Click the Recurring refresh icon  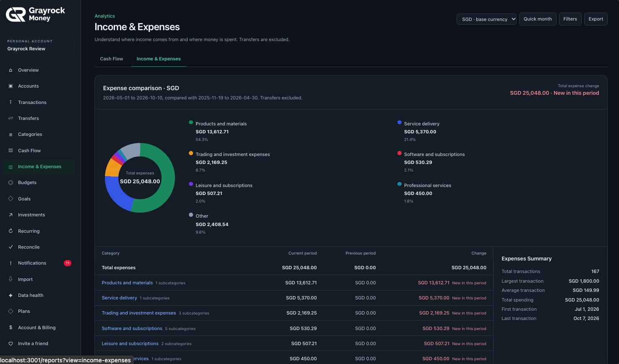10,231
